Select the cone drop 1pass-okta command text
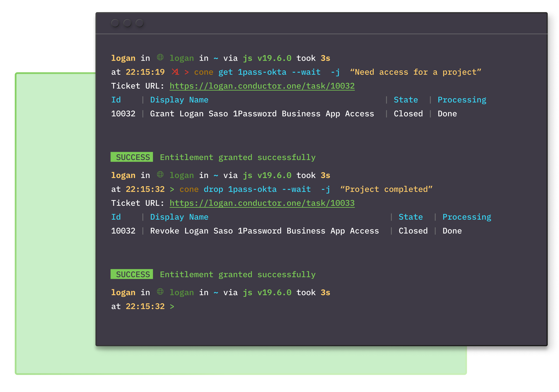 coord(228,189)
